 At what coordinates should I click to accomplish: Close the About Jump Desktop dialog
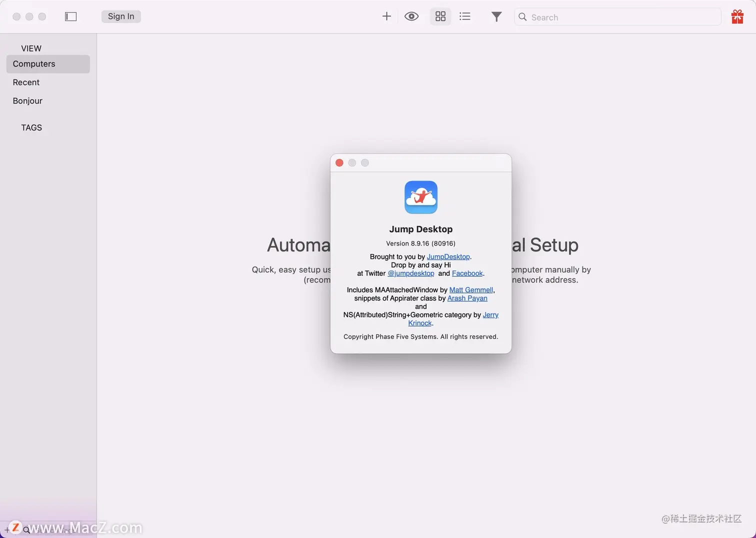click(339, 163)
